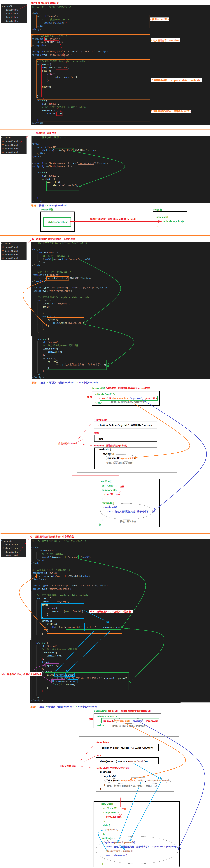Click demo01.html icon in bottom file tree
210x868 pixels.
(3, 548)
